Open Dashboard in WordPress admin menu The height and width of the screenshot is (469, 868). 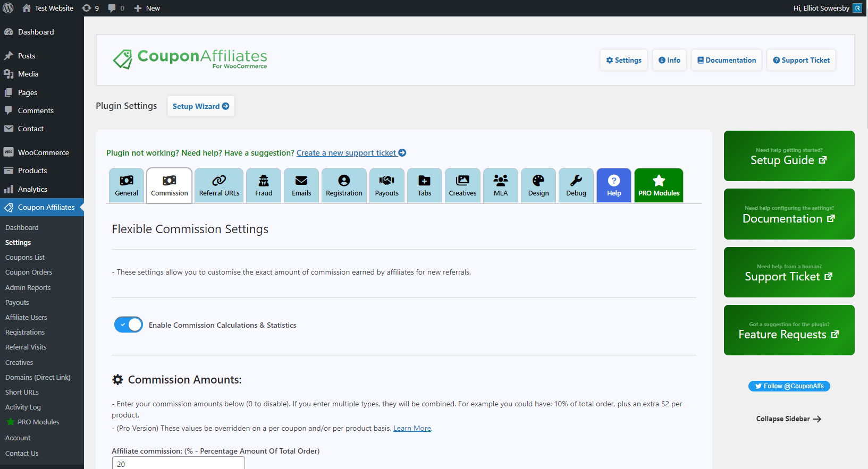click(x=42, y=32)
